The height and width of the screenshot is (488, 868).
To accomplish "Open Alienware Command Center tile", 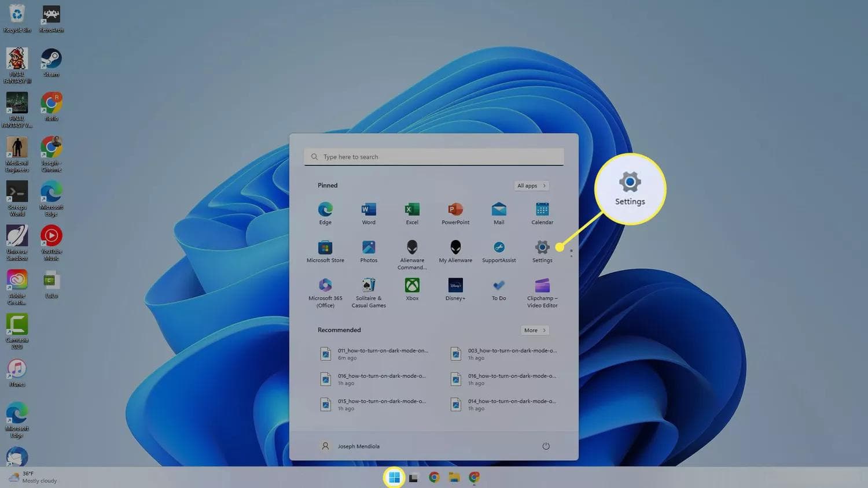I will pyautogui.click(x=412, y=255).
